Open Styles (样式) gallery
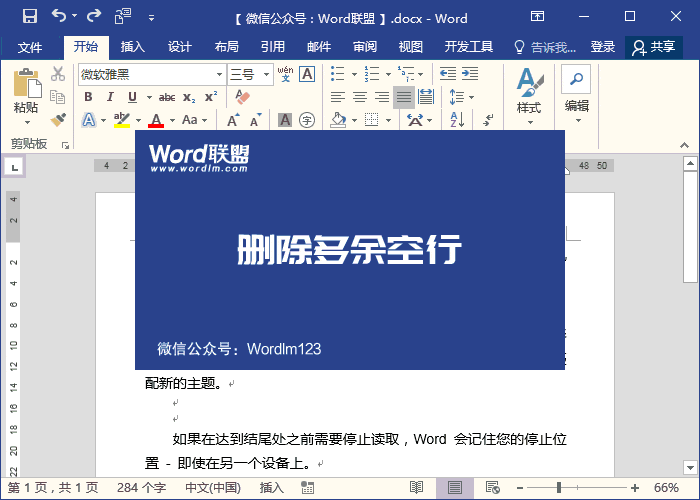The width and height of the screenshot is (700, 500). [529, 96]
